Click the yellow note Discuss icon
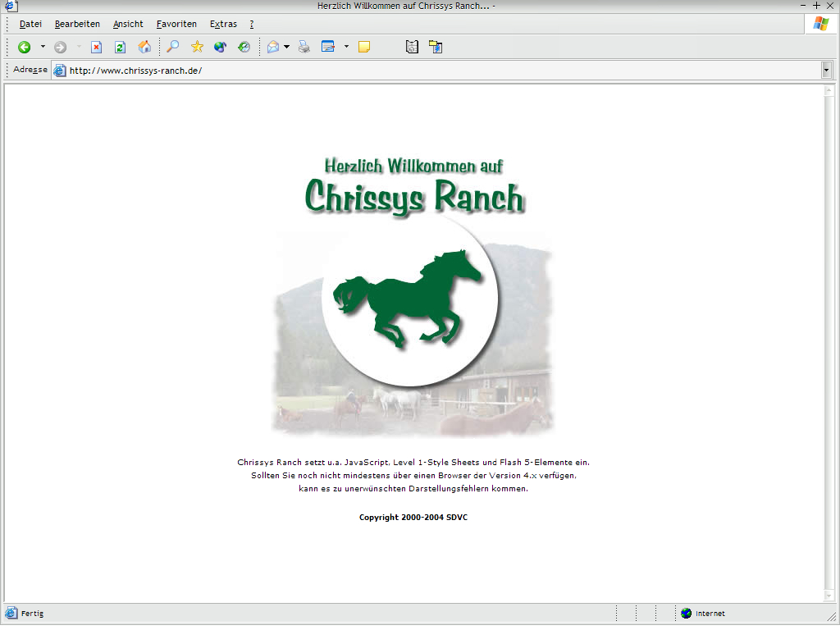 [364, 47]
